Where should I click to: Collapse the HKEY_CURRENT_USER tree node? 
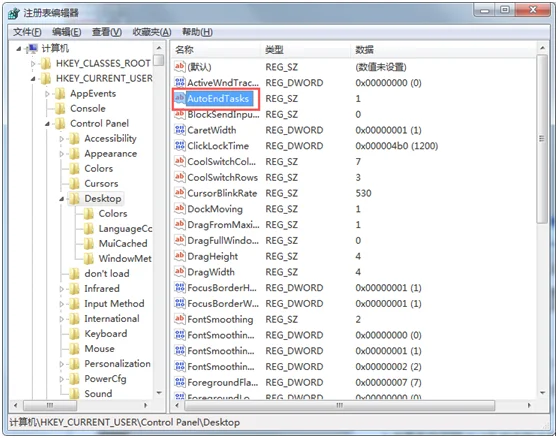[x=33, y=79]
